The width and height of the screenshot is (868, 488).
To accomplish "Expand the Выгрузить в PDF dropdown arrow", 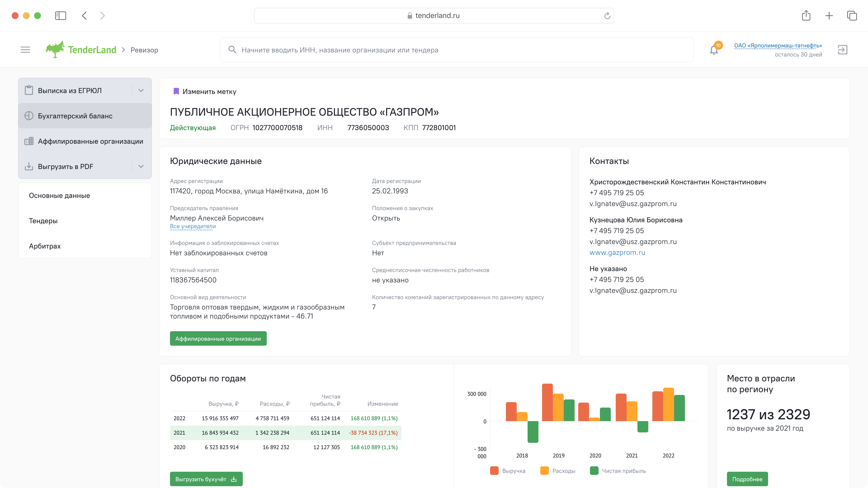I will click(141, 166).
